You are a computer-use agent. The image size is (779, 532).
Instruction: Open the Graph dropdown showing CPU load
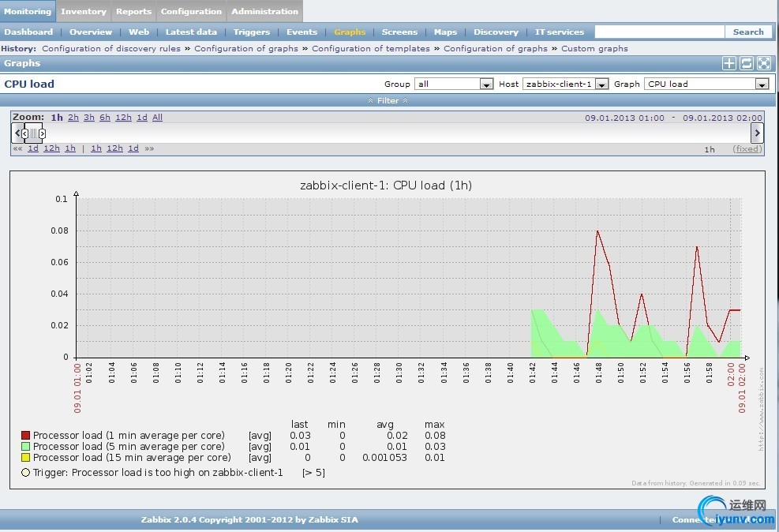[x=706, y=84]
